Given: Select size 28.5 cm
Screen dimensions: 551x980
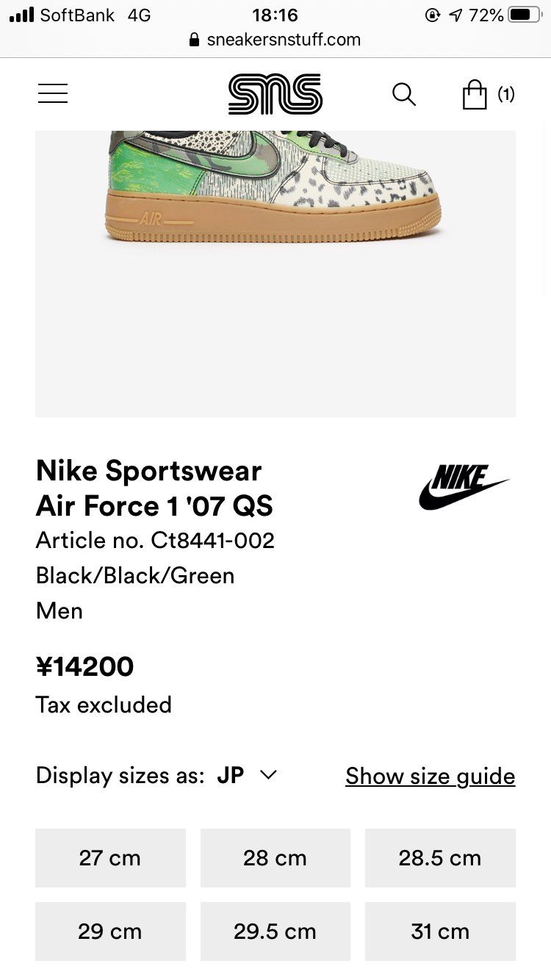Looking at the screenshot, I should click(440, 858).
